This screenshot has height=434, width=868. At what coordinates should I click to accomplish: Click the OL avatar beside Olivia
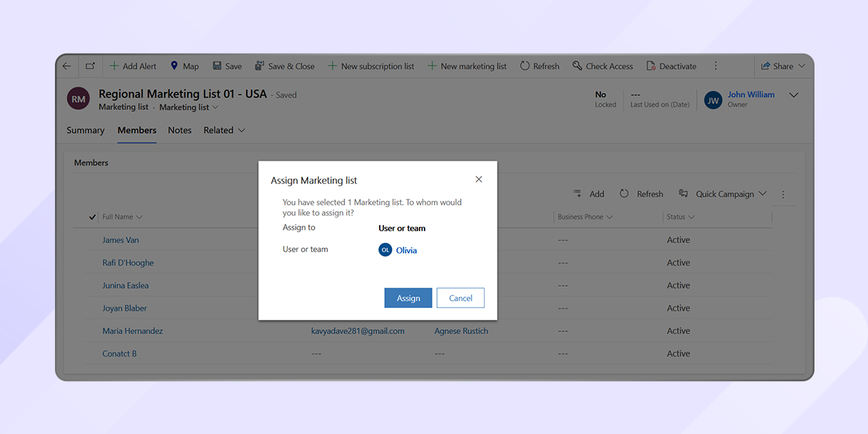(x=386, y=250)
